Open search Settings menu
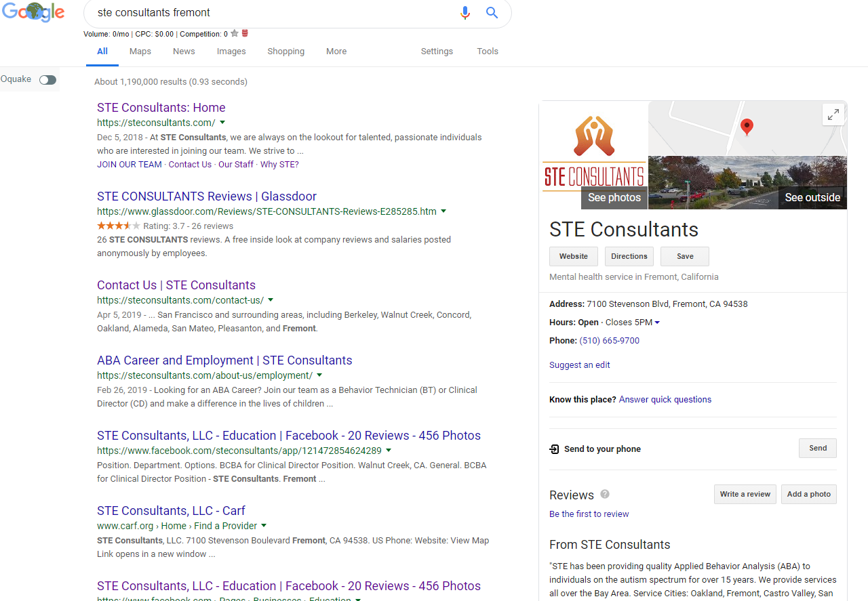The height and width of the screenshot is (601, 868). click(437, 51)
